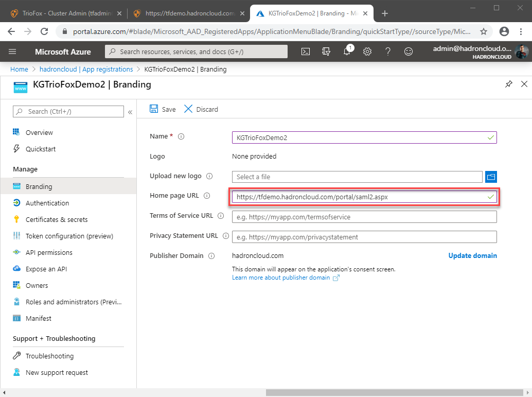Click the browser address bar URL
This screenshot has height=397, width=532.
pos(272,31)
